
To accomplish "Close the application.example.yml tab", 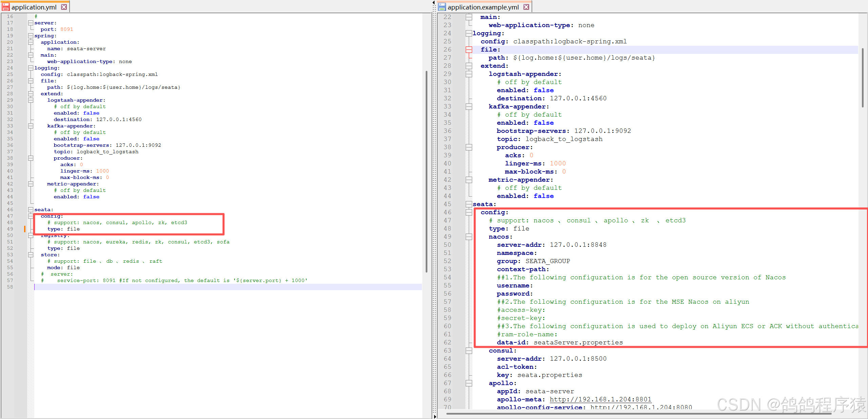I will click(x=526, y=7).
